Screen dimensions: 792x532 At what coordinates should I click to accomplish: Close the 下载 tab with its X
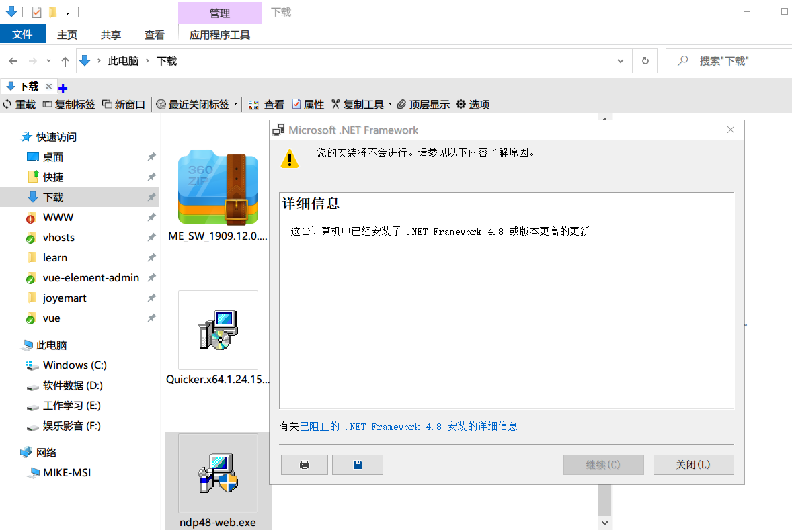pos(49,86)
